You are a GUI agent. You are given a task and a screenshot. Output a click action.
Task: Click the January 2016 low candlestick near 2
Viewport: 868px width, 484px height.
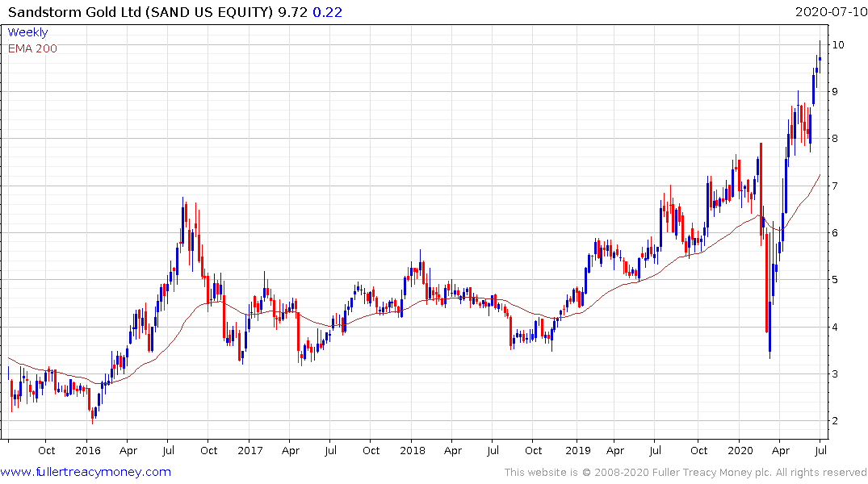[x=92, y=415]
